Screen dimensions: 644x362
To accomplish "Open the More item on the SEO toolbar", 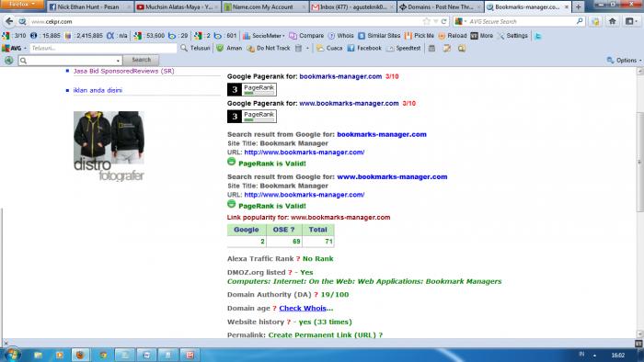I will coord(482,36).
